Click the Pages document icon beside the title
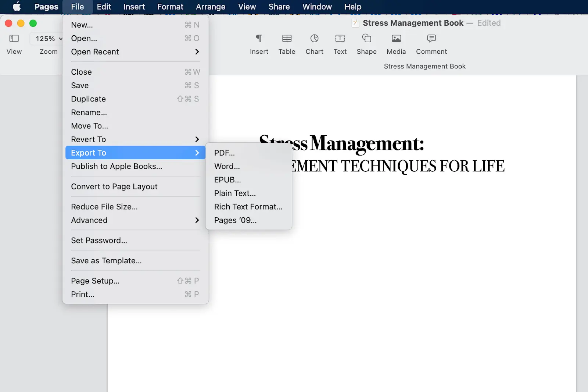This screenshot has height=392, width=588. 355,23
